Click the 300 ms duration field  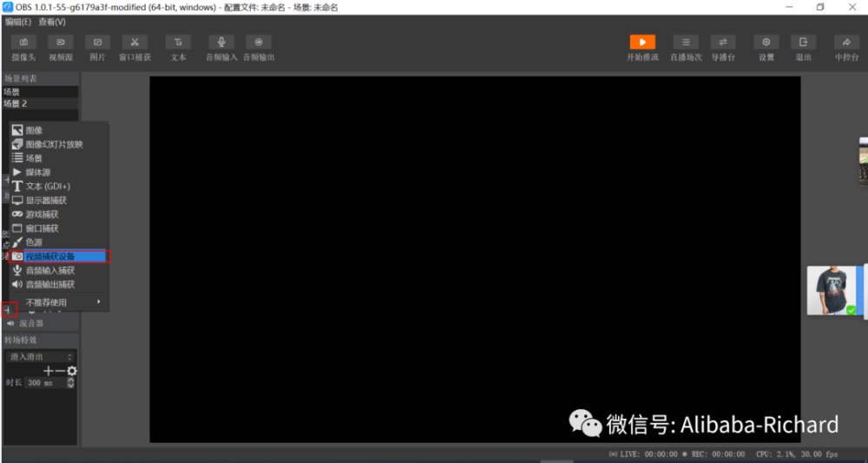tap(45, 383)
